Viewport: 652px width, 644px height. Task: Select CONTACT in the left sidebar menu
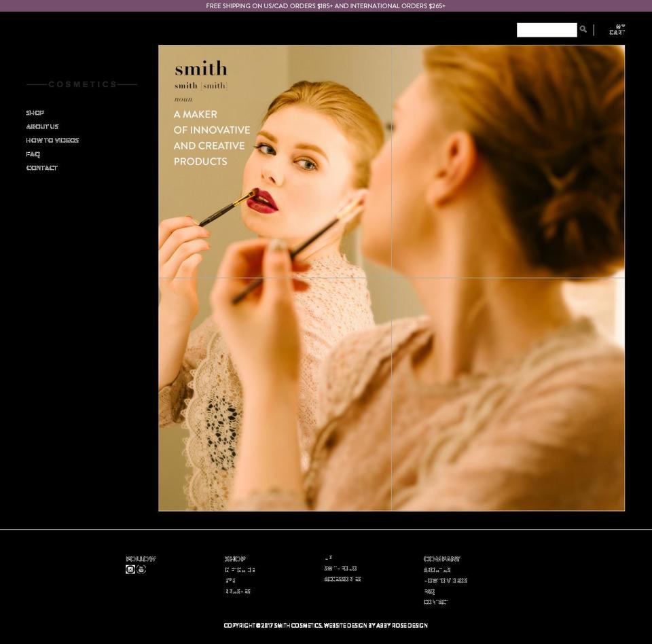(41, 167)
